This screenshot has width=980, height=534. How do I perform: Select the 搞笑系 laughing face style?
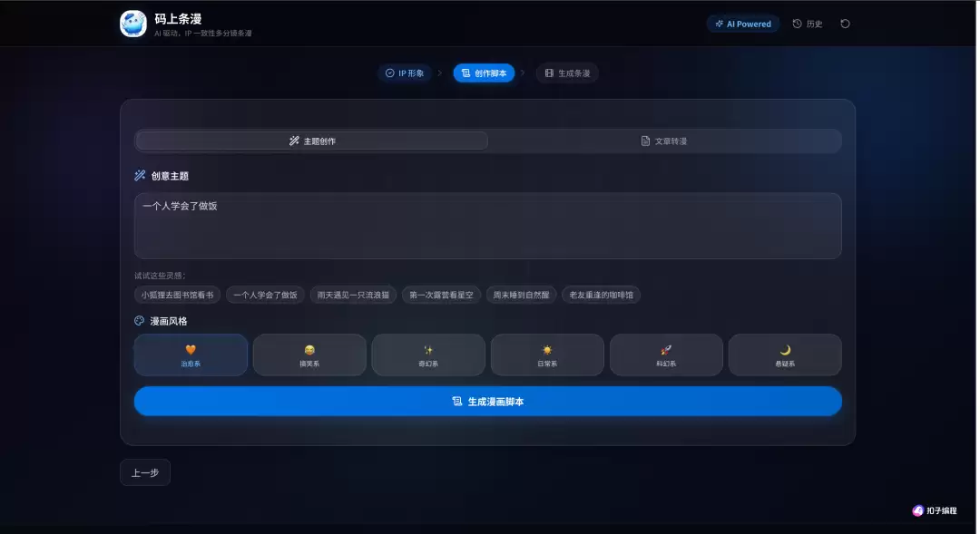pyautogui.click(x=309, y=354)
